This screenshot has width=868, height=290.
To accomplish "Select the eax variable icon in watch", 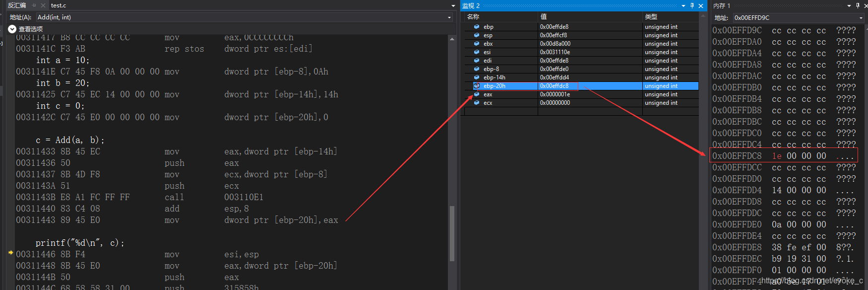I will [x=477, y=94].
